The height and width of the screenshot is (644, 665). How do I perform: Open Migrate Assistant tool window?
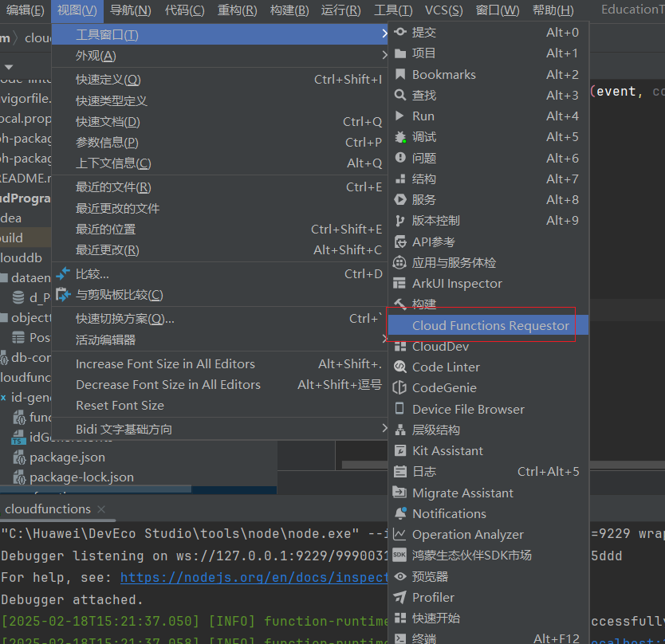(488, 493)
